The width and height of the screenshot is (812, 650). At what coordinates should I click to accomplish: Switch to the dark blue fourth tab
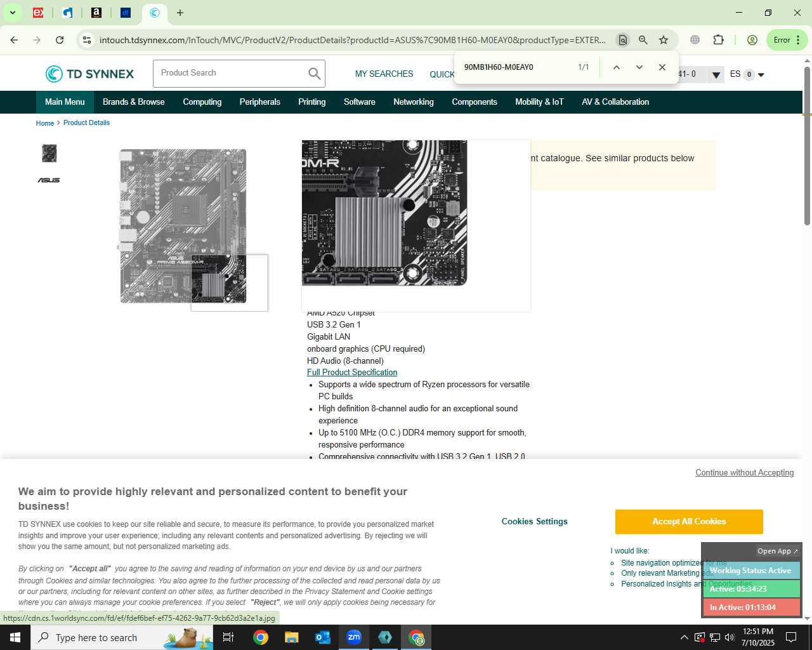[x=126, y=13]
